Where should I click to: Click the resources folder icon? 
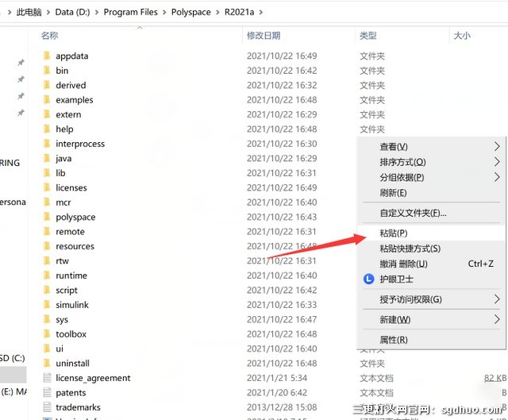[47, 246]
